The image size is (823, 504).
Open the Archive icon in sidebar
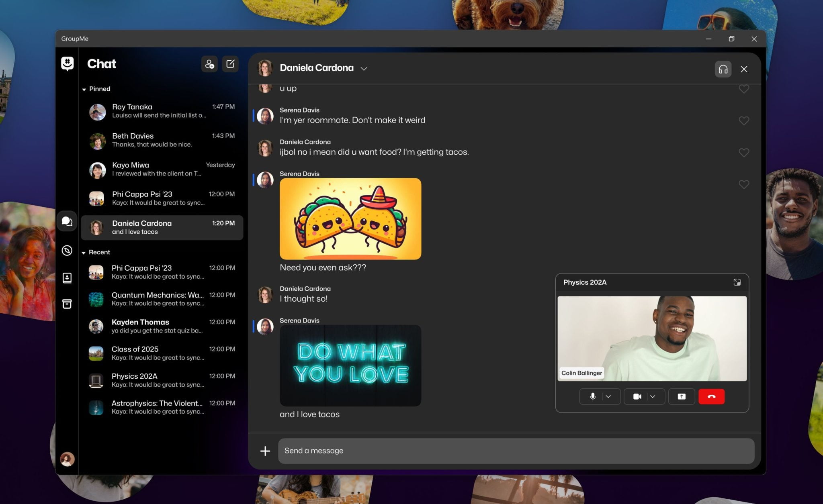pos(67,304)
